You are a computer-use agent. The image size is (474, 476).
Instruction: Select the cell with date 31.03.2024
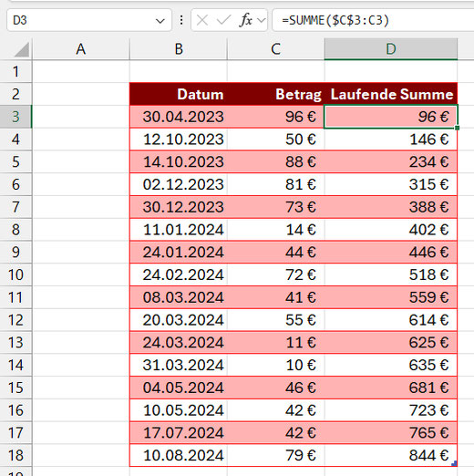pyautogui.click(x=179, y=365)
